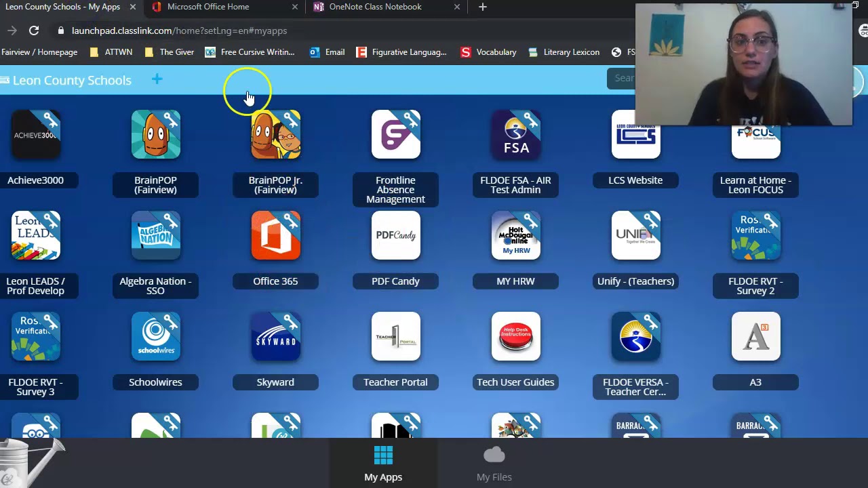Close the Microsoft Office Home tab
Image resolution: width=868 pixels, height=488 pixels.
coord(294,7)
